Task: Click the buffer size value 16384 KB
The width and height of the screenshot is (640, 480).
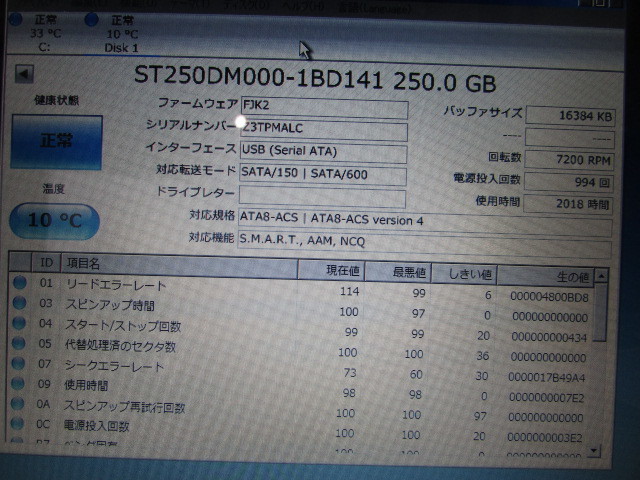Action: [571, 116]
